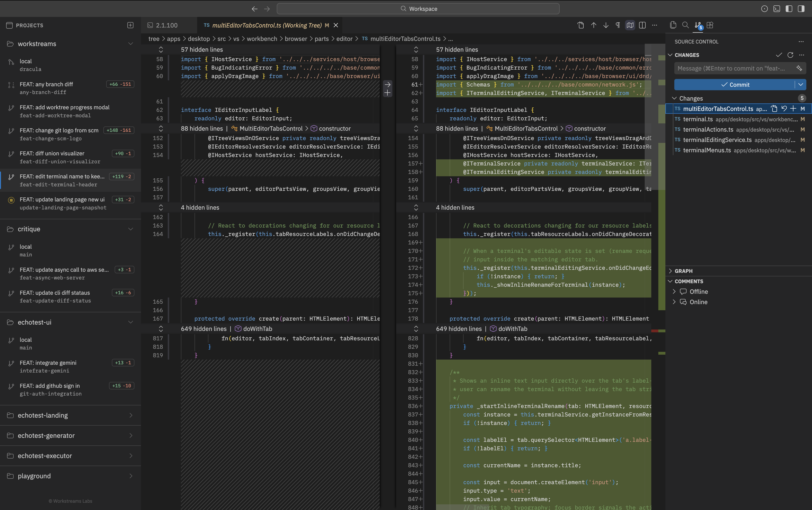Click the Commit button

(737, 84)
